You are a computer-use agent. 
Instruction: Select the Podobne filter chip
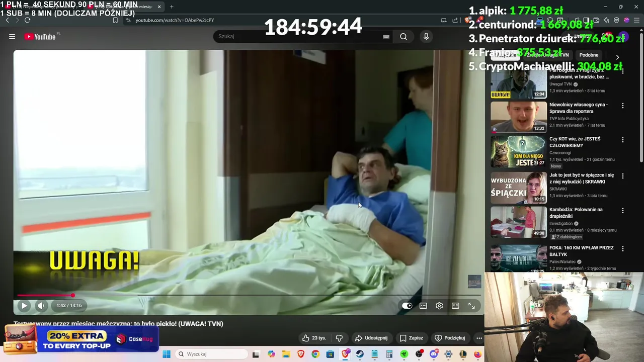click(x=589, y=55)
